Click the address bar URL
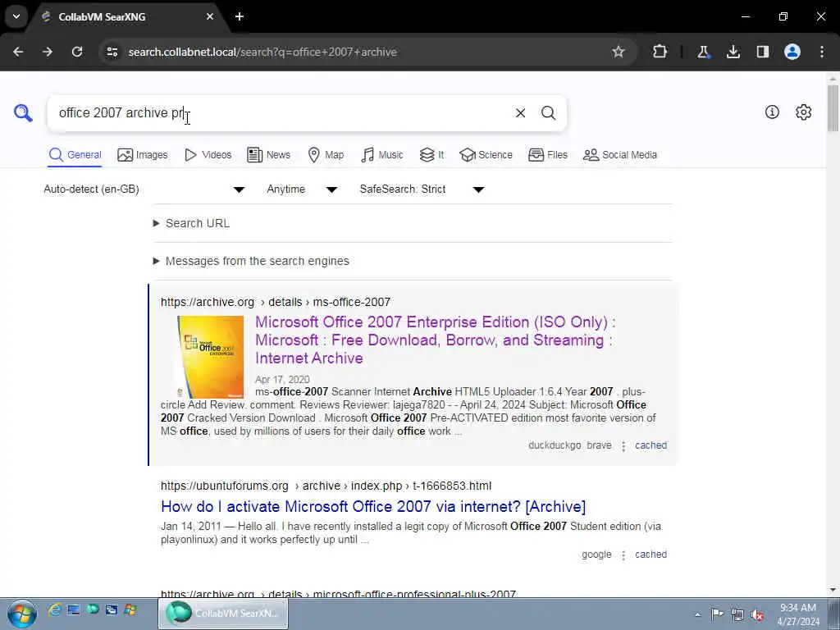The image size is (840, 630). pos(262,52)
